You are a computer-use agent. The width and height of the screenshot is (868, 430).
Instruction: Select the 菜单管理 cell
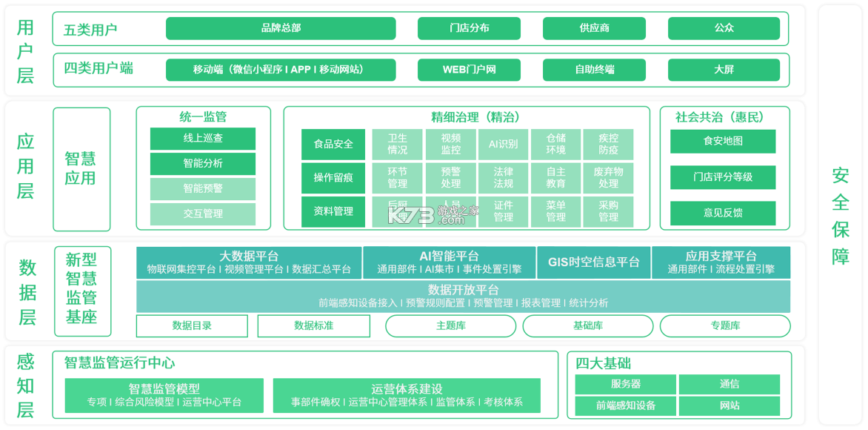pyautogui.click(x=555, y=212)
